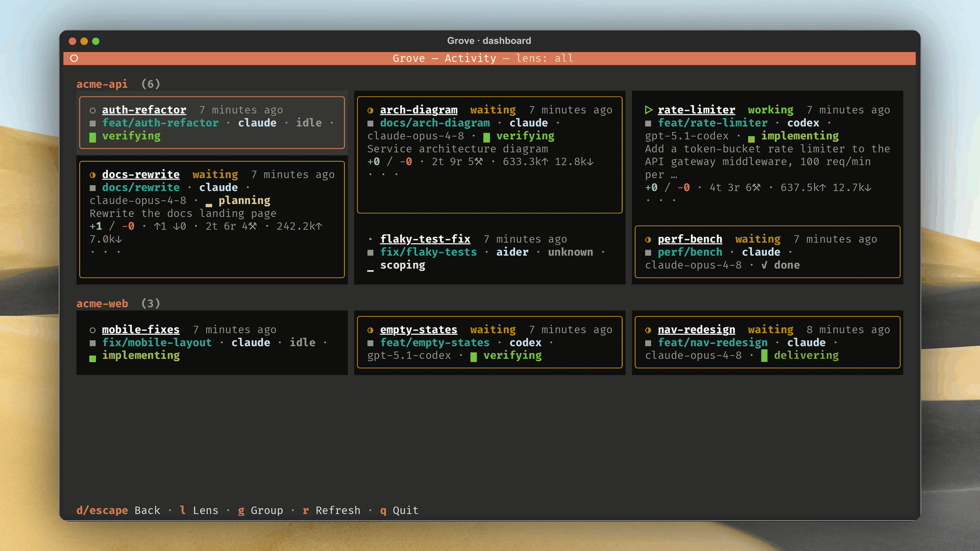
Task: Open the arch-diagram task link
Action: 419,110
